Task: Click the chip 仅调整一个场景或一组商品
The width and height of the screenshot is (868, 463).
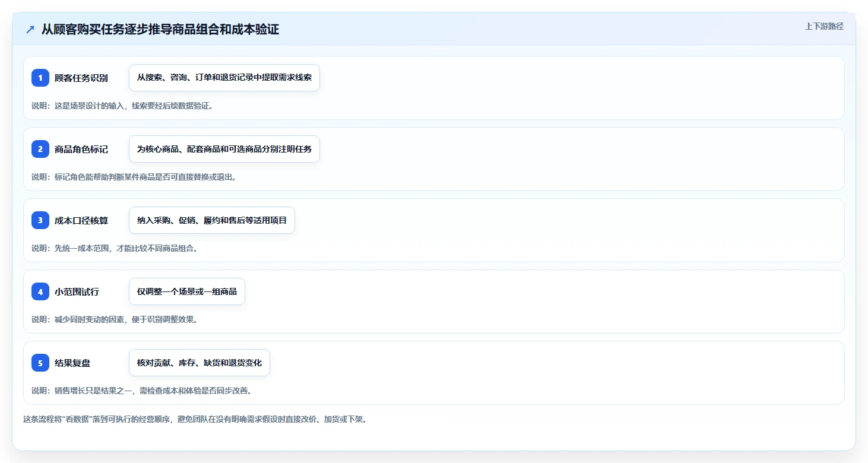Action: pyautogui.click(x=187, y=291)
